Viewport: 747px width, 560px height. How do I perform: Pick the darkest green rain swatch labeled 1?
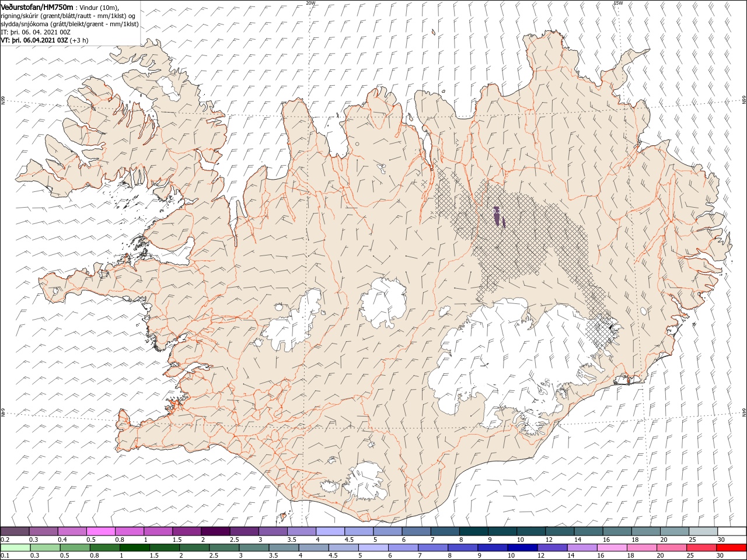point(134,547)
